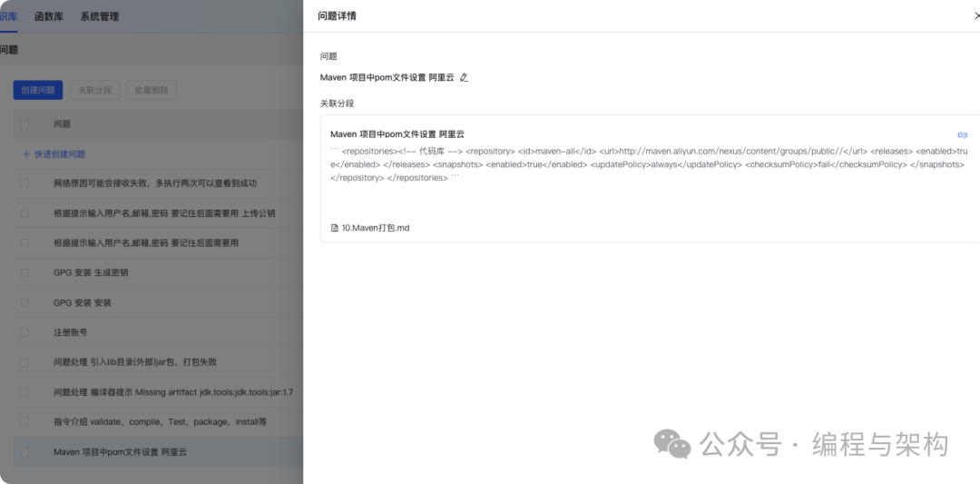This screenshot has height=484, width=980.
Task: Open question GPG 安装 生成密钥
Action: (92, 272)
